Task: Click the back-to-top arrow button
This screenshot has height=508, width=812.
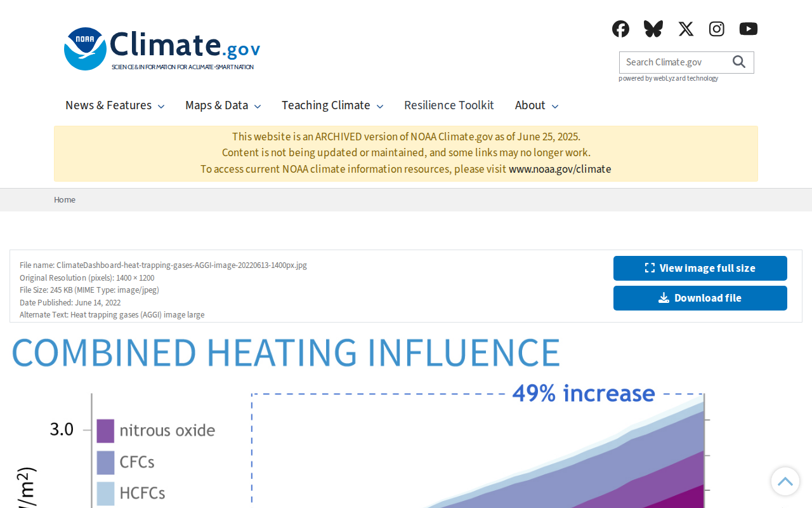Action: coord(785,481)
